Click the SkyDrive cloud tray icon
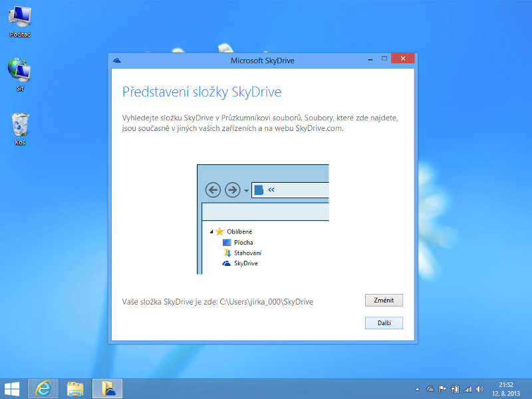The width and height of the screenshot is (532, 399). coord(430,389)
